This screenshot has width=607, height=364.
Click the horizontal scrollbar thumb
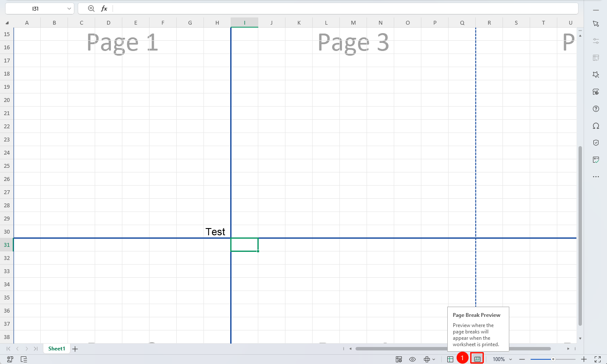pyautogui.click(x=453, y=349)
